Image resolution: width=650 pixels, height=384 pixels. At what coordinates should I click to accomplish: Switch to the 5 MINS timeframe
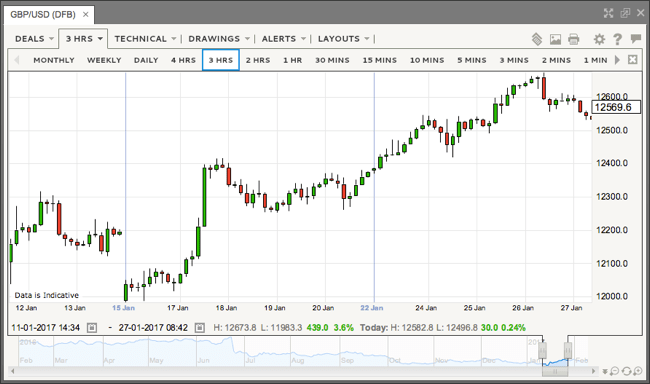point(472,60)
